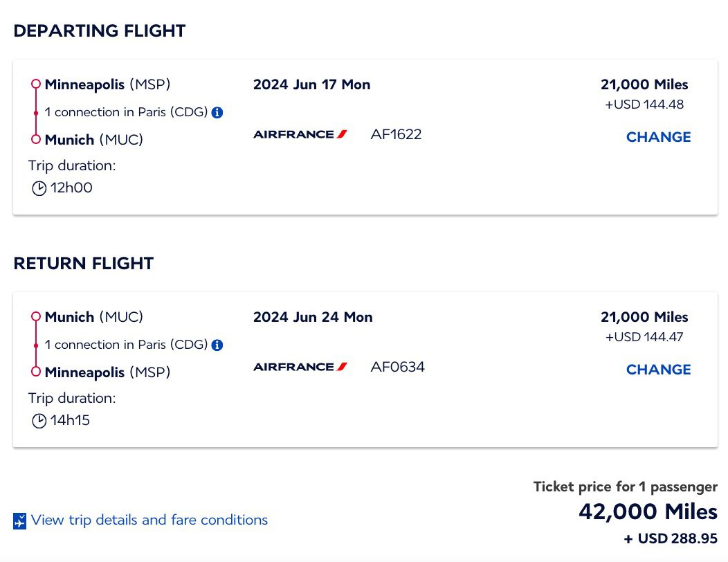This screenshot has height=562, width=728.
Task: Click the Munich origin circle on return flight
Action: [x=35, y=316]
